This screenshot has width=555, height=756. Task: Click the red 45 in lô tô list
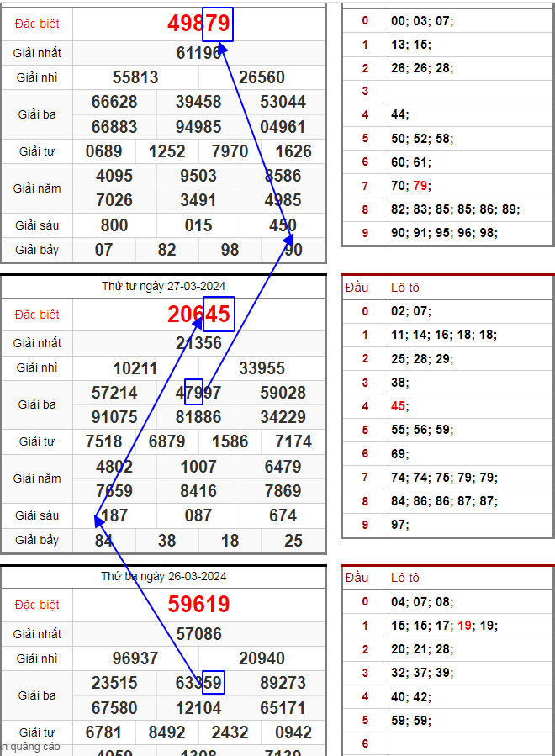coord(399,406)
